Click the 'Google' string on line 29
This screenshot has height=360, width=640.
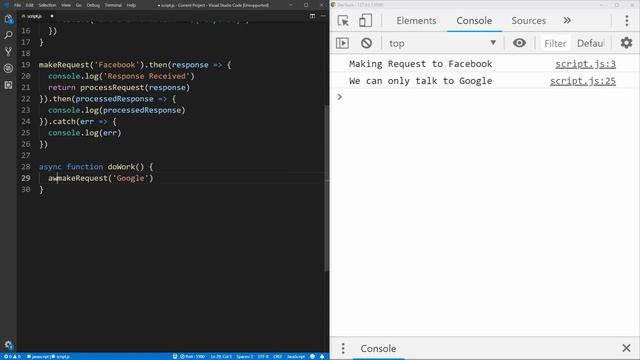click(x=131, y=178)
